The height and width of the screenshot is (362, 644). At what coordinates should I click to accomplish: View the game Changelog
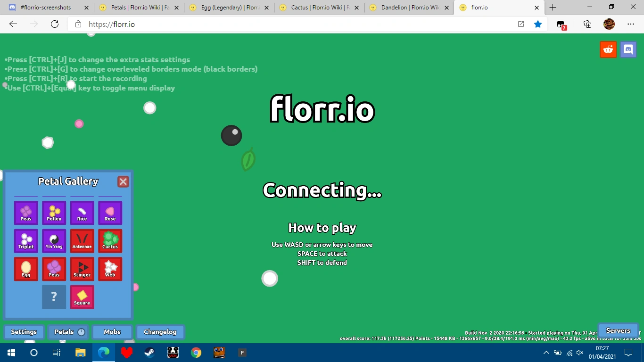(x=160, y=332)
